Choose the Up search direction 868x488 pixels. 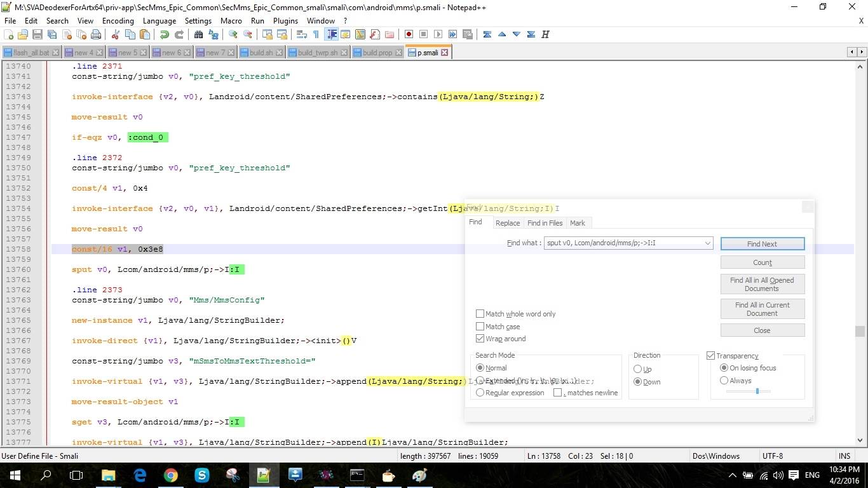click(637, 369)
